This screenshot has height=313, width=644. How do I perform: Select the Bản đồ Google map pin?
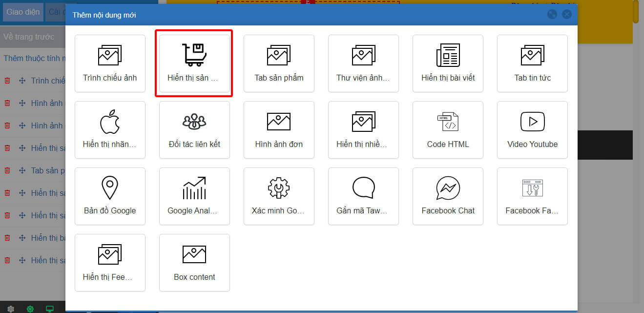[x=110, y=188]
